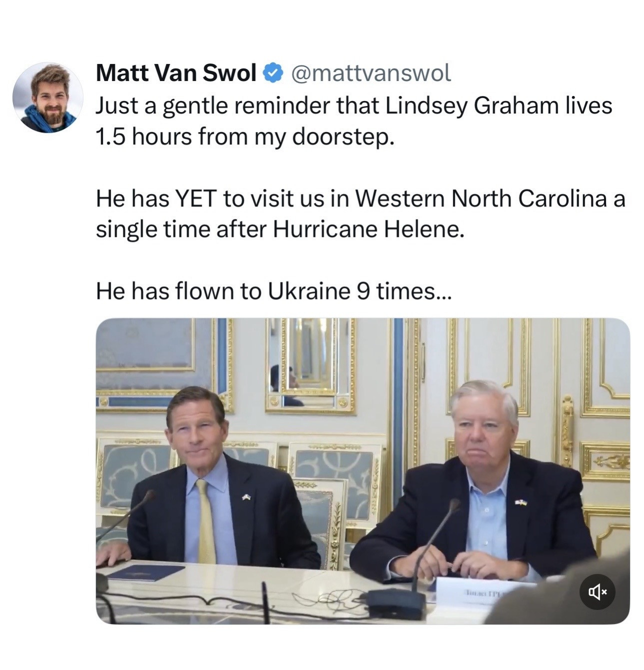The width and height of the screenshot is (644, 670).
Task: Click the '1.5 hours from my doorstep' text
Action: (245, 136)
